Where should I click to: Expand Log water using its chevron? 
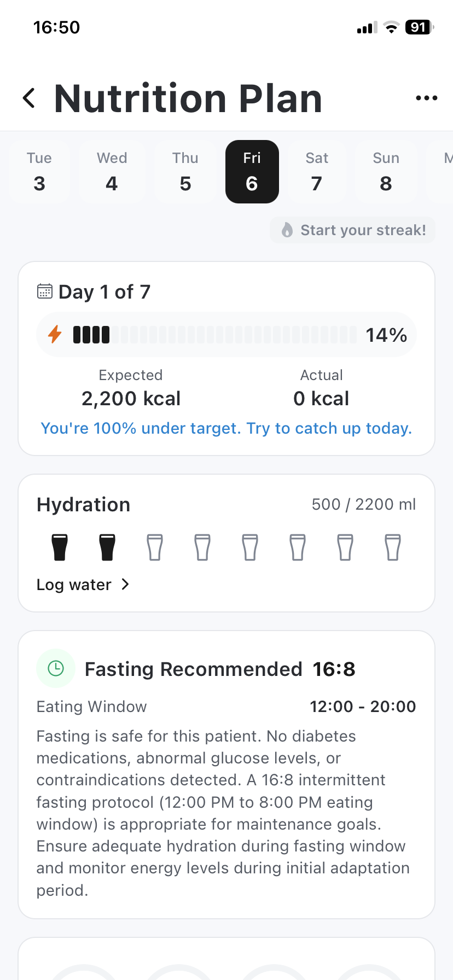pos(125,585)
